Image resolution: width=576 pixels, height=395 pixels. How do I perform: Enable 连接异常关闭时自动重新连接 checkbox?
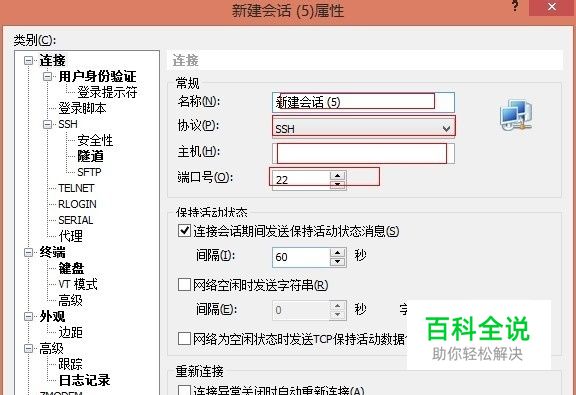point(184,390)
